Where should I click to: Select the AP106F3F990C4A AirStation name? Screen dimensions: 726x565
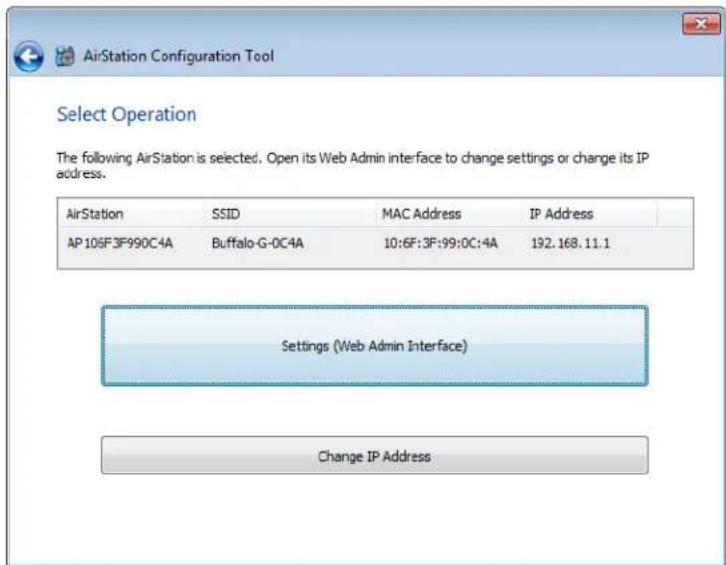[120, 243]
